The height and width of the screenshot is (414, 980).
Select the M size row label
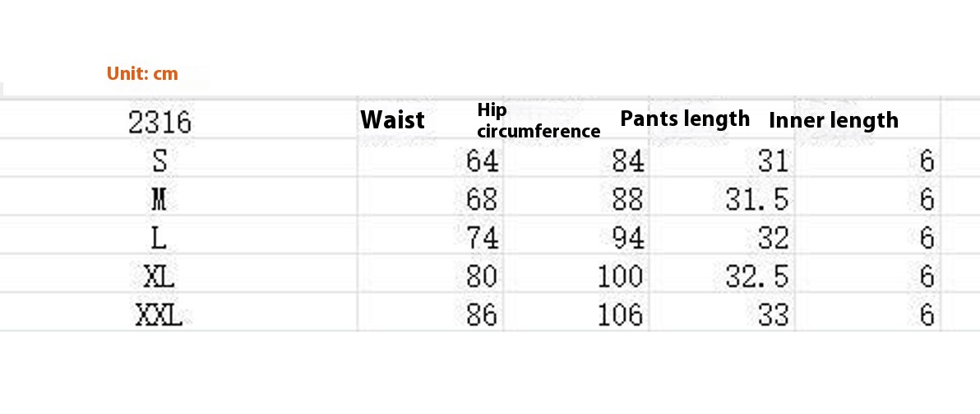pos(159,200)
